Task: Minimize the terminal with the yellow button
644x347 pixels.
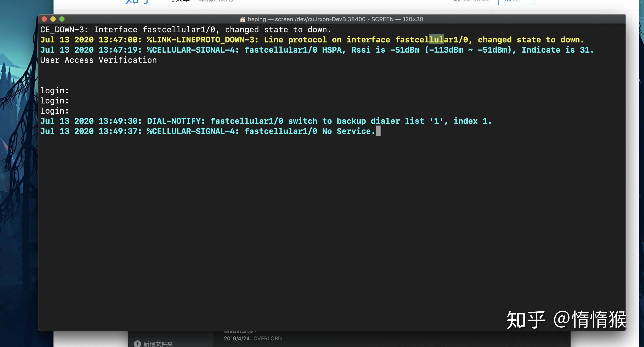Action: [53, 19]
